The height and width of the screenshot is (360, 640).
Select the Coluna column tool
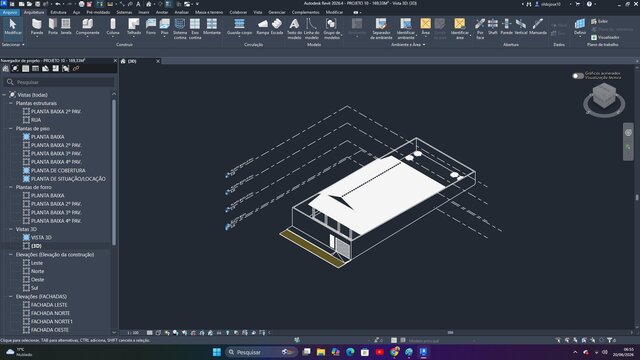tap(113, 27)
